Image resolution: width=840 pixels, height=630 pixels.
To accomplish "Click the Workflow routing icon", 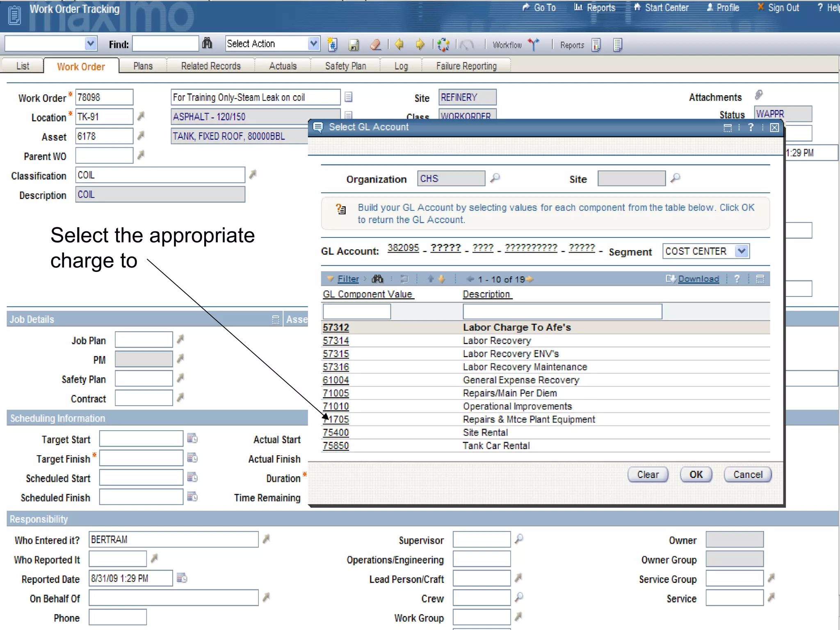I will pyautogui.click(x=533, y=45).
